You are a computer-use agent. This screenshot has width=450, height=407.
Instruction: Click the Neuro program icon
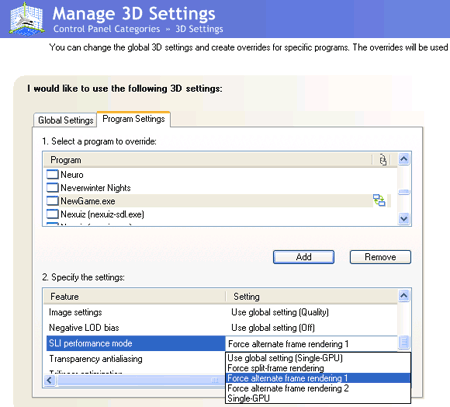52,174
